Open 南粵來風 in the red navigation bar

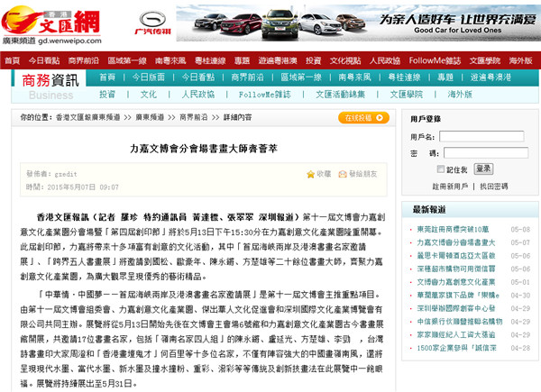coord(170,60)
